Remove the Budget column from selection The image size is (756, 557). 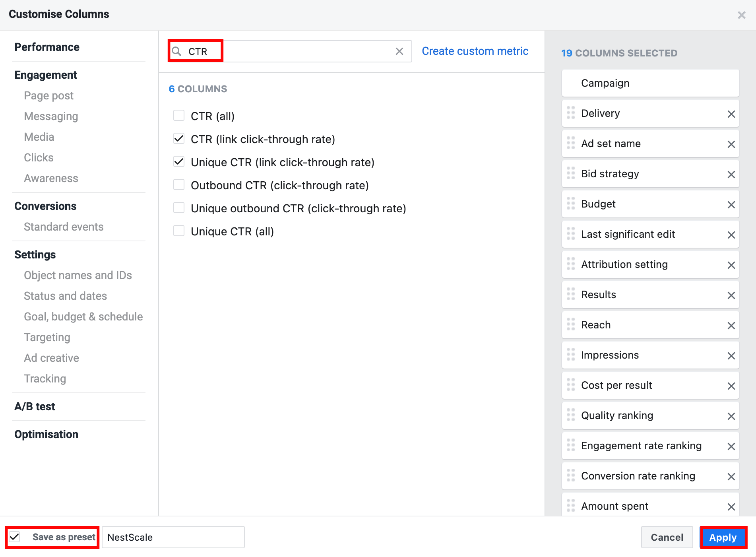click(731, 205)
